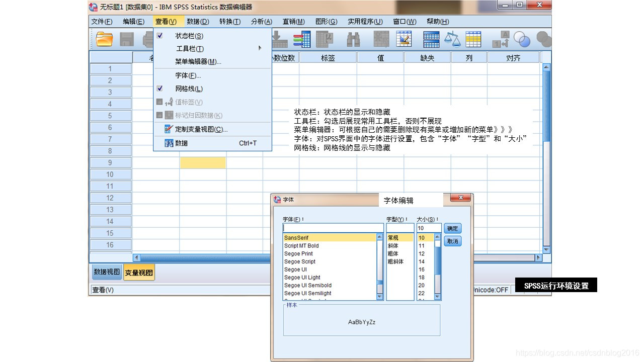Screen dimensions: 644x362
Task: Click the binoculars Find icon
Action: click(353, 39)
